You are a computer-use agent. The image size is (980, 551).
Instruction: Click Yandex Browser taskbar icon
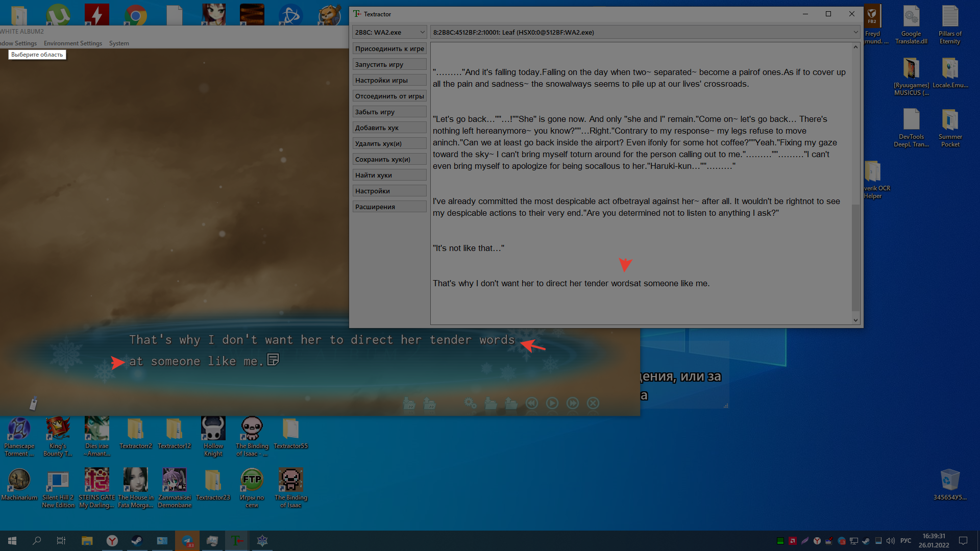112,541
